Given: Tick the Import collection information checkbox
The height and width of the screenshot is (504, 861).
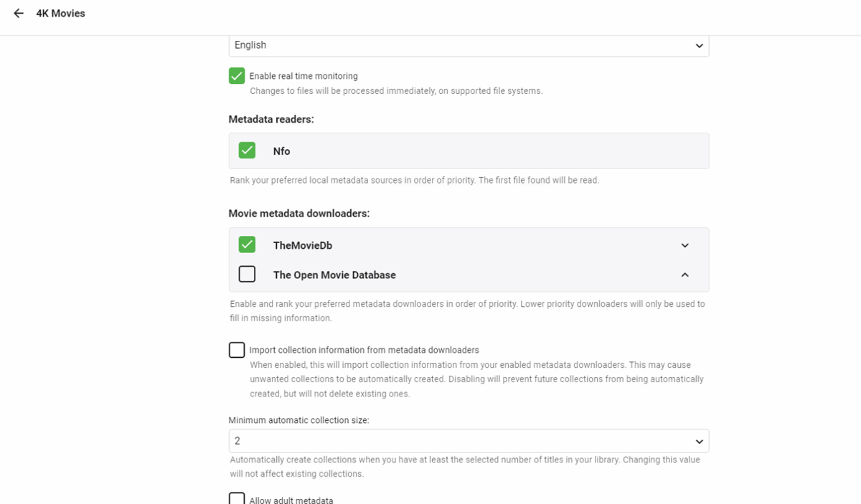Looking at the screenshot, I should [237, 350].
